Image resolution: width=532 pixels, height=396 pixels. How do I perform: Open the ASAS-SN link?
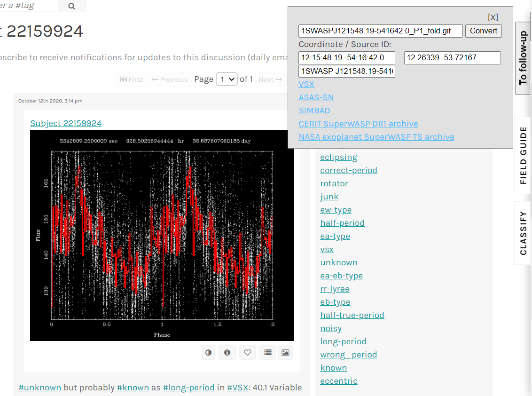(x=316, y=97)
